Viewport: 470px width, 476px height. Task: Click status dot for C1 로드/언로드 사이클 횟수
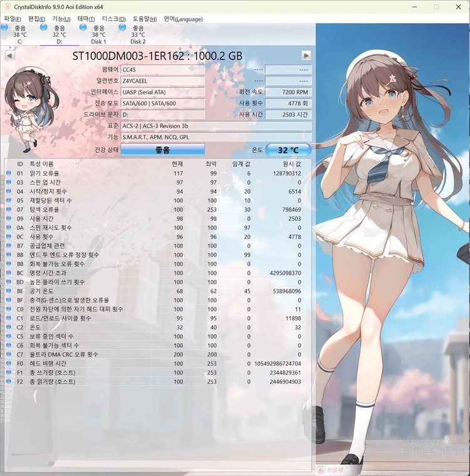click(9, 318)
